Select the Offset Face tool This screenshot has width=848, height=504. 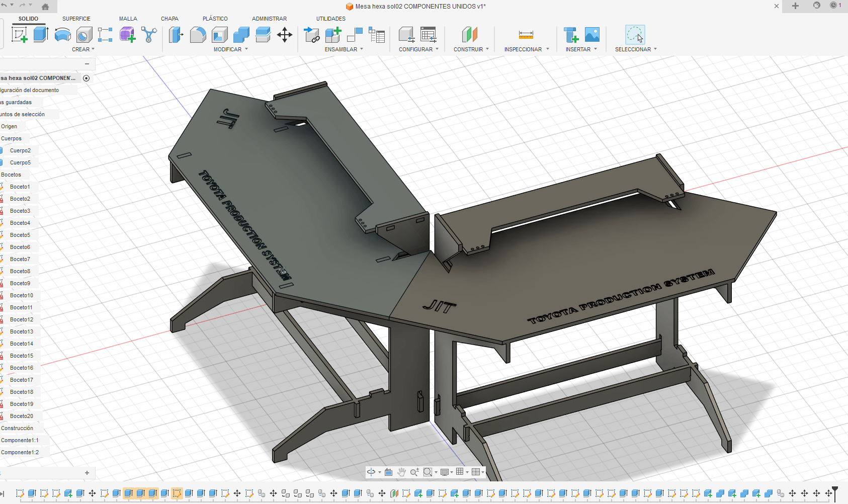tap(263, 35)
